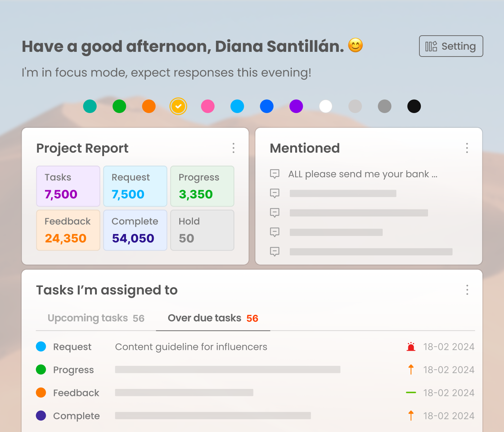Click orange up arrow on Progress task row
This screenshot has height=432, width=504.
tap(411, 369)
